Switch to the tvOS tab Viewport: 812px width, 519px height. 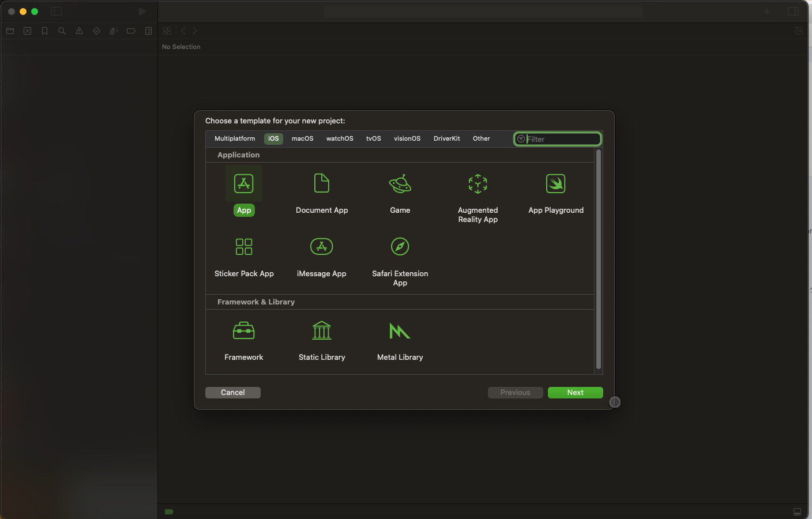coord(374,138)
